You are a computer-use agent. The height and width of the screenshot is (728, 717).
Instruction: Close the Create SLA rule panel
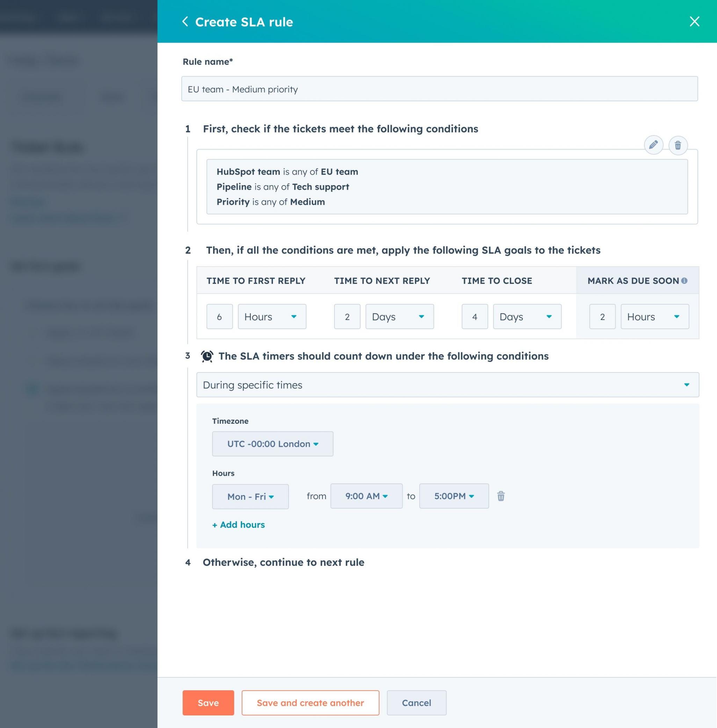[694, 21]
